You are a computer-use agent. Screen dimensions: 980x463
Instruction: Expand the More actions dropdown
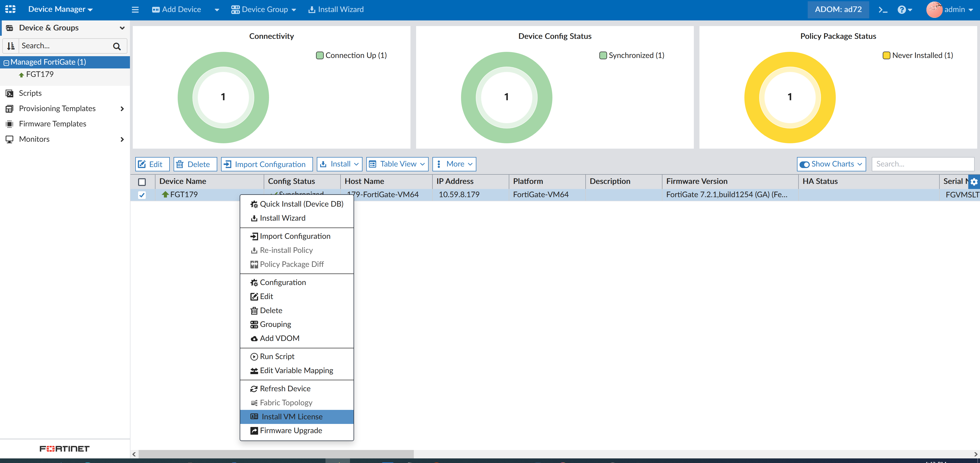tap(454, 164)
